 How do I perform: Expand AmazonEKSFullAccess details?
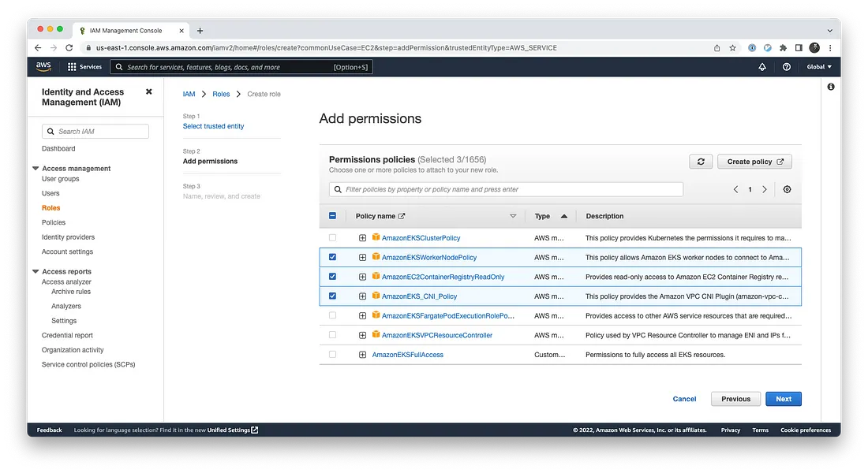(362, 355)
